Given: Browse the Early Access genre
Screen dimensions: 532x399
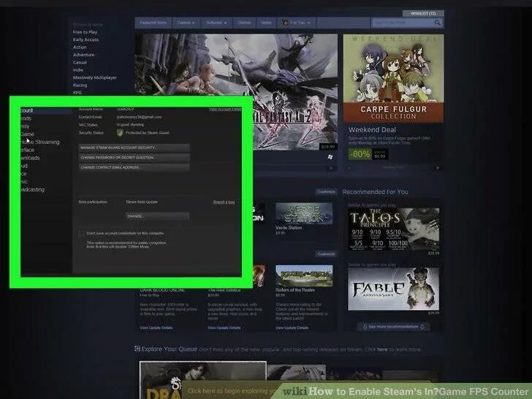Looking at the screenshot, I should pyautogui.click(x=85, y=39).
